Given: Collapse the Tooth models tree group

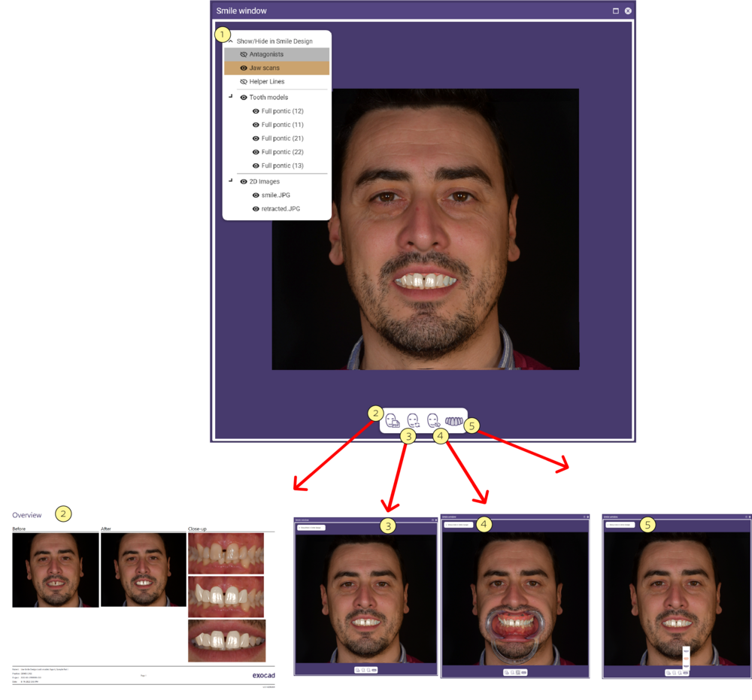Looking at the screenshot, I should 231,96.
